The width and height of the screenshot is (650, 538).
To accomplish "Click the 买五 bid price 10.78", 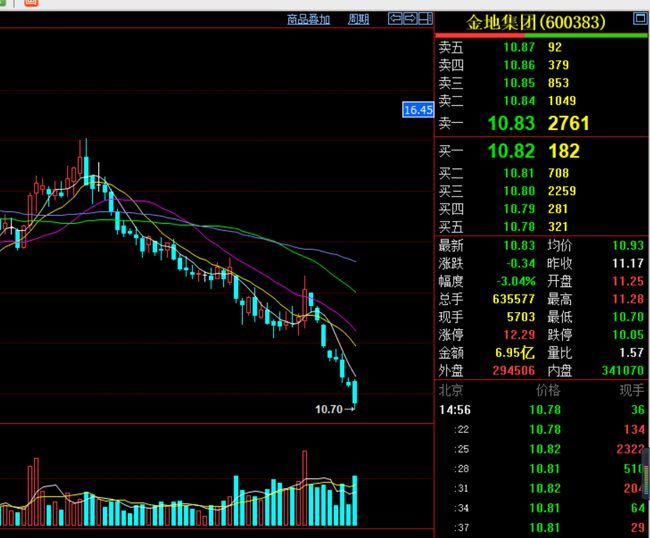I will click(519, 227).
